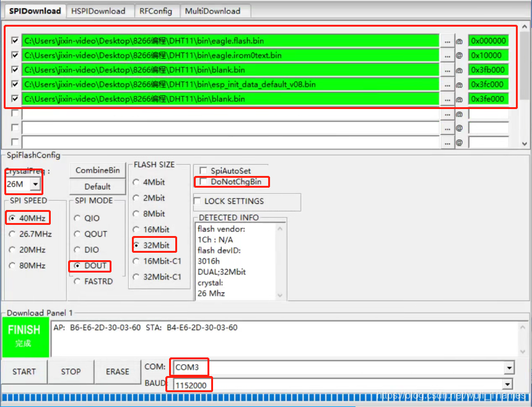Click the COM3 port field
The width and height of the screenshot is (532, 407).
[338, 367]
